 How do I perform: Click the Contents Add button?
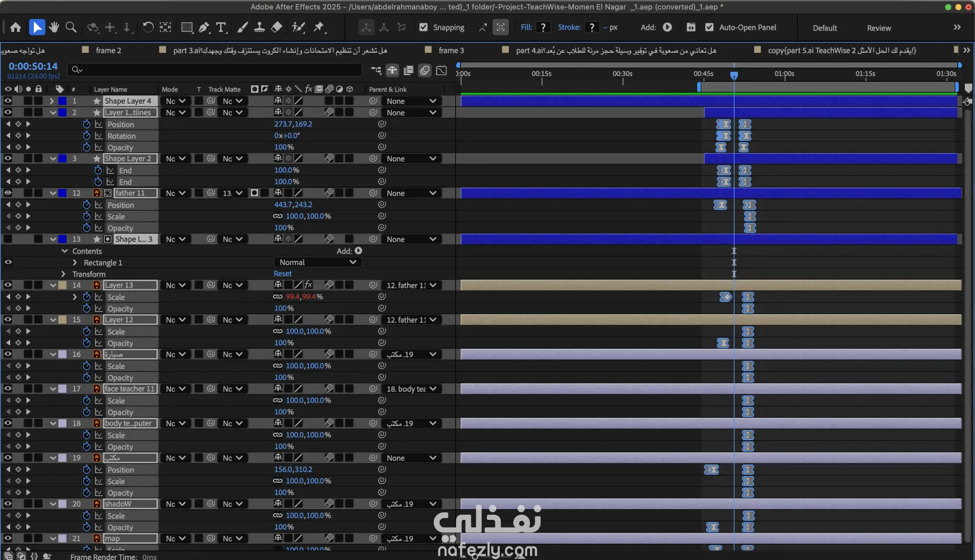(x=359, y=251)
